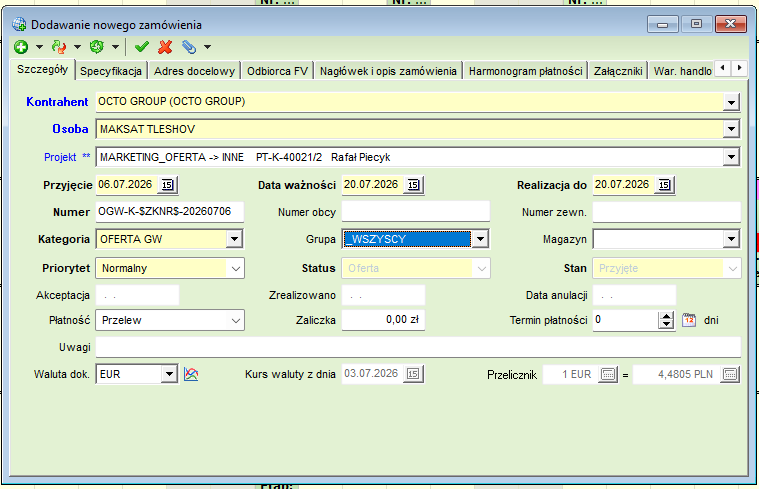This screenshot has height=489, width=759.
Task: Click the Uwagi notes field
Action: click(418, 347)
